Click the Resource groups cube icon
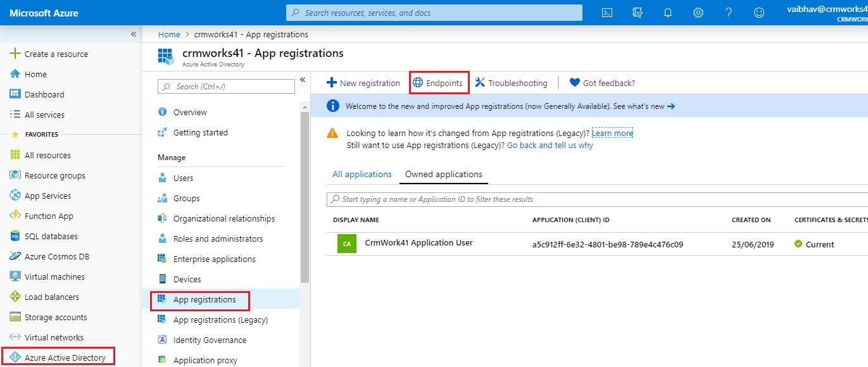The image size is (868, 367). tap(16, 175)
